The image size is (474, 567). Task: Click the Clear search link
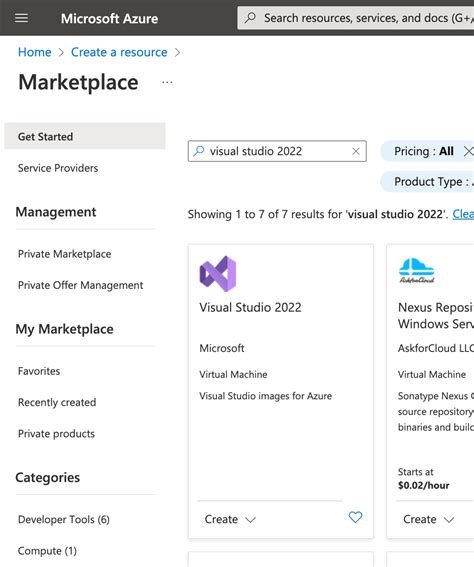pyautogui.click(x=463, y=214)
